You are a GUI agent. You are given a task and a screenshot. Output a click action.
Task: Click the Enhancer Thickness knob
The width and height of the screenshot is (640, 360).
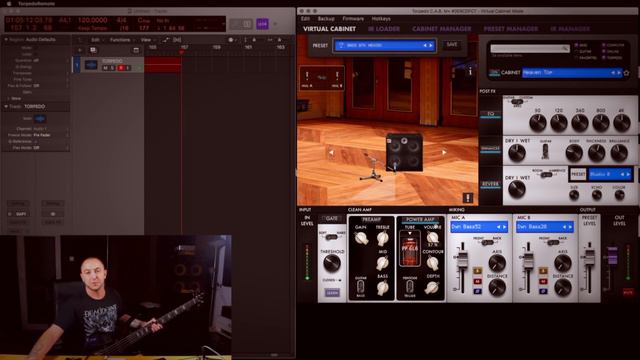[x=596, y=153]
